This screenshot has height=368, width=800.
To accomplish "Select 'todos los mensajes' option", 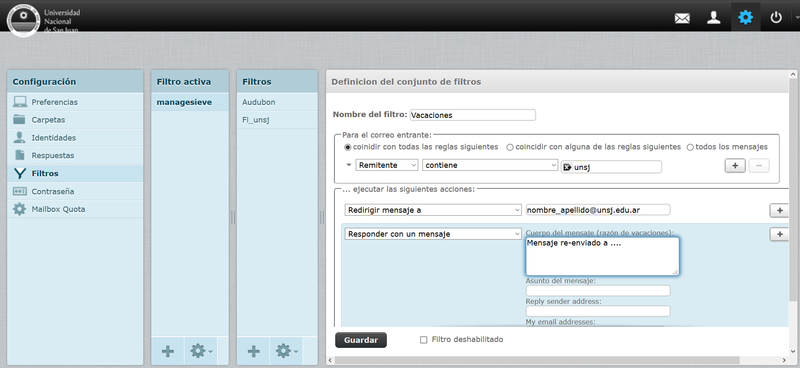I will coord(690,147).
